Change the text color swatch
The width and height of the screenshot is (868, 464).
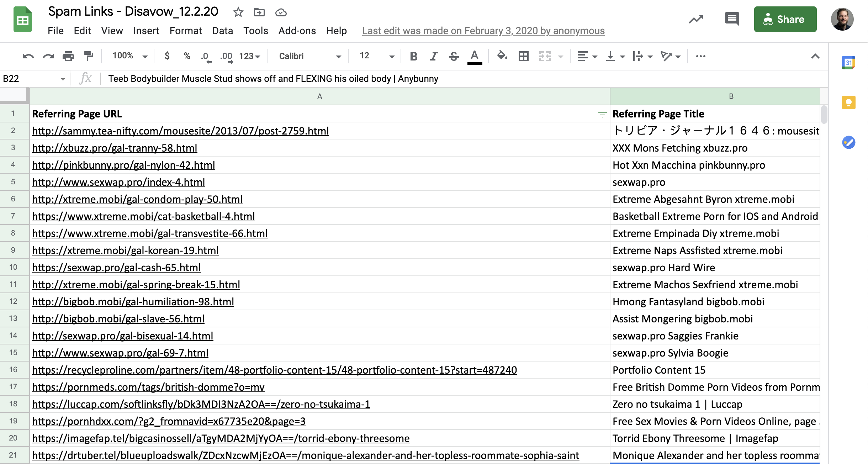tap(474, 56)
